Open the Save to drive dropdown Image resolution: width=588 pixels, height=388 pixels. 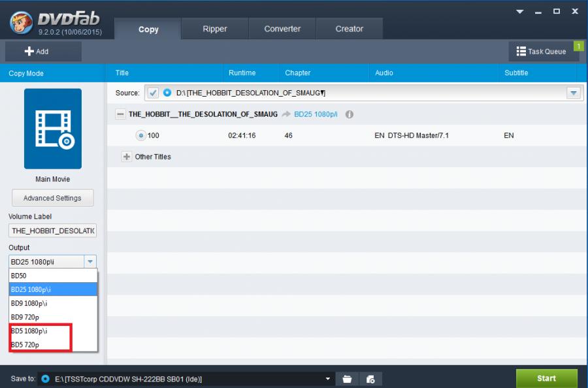coord(328,379)
